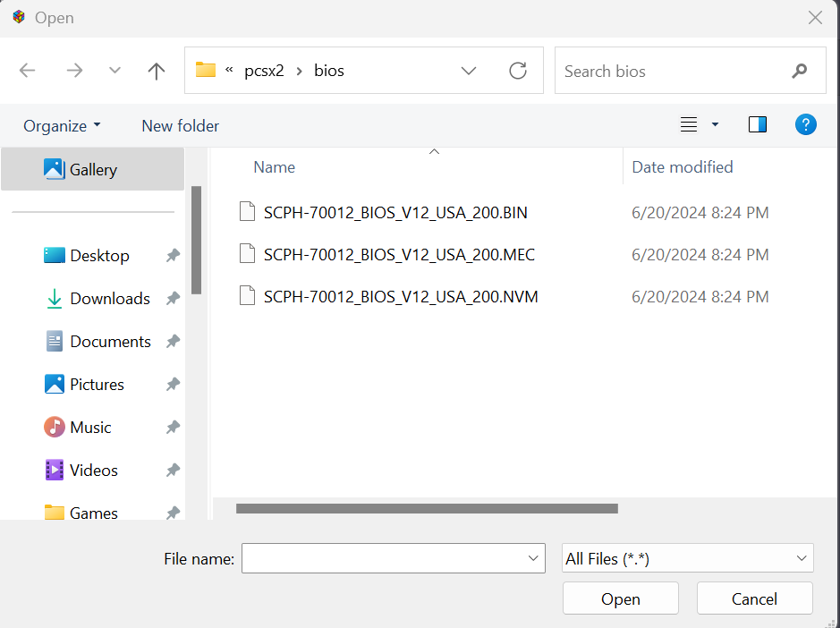Viewport: 840px width, 628px height.
Task: Expand the File name dropdown arrow
Action: pos(533,558)
